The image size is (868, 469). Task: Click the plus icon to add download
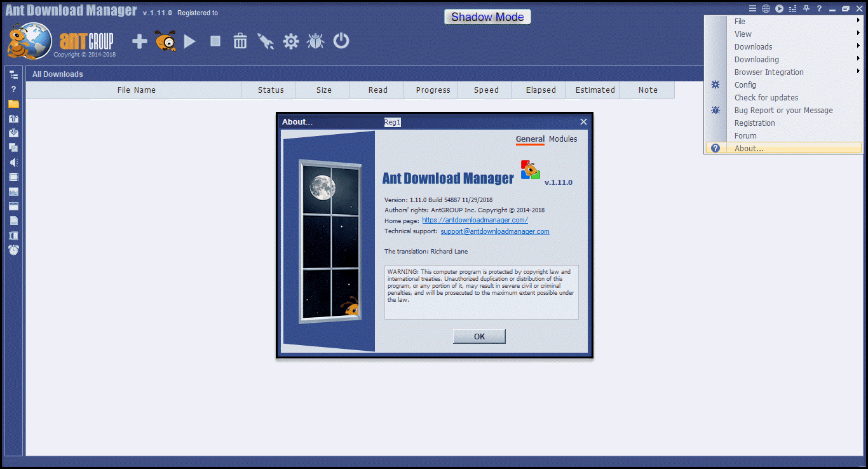click(140, 42)
